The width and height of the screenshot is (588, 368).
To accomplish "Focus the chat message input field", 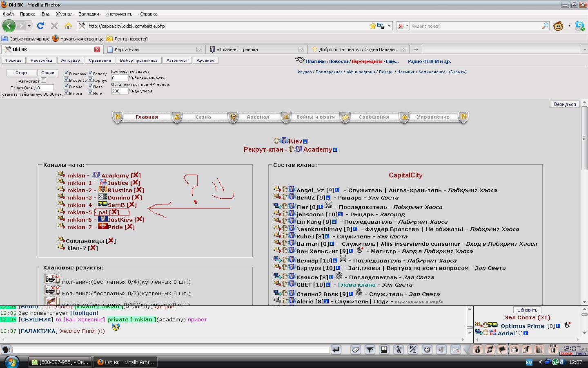I will click(171, 350).
